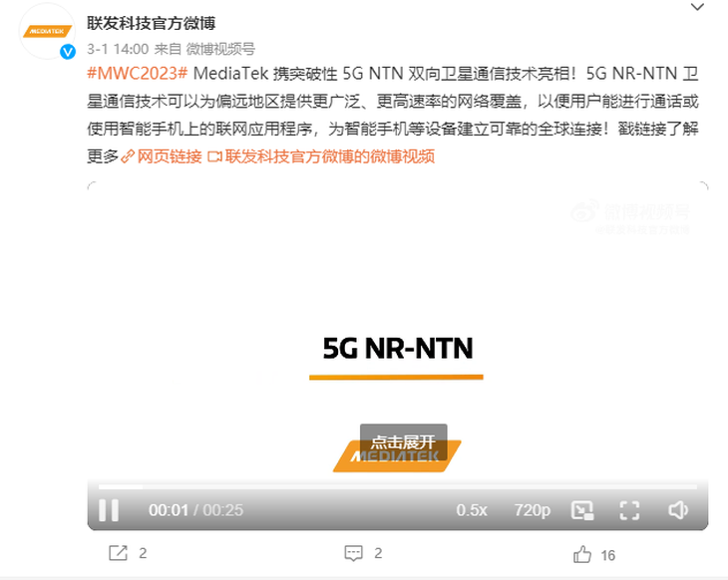The height and width of the screenshot is (580, 728).
Task: Open the 网页链接 web link
Action: [x=162, y=156]
